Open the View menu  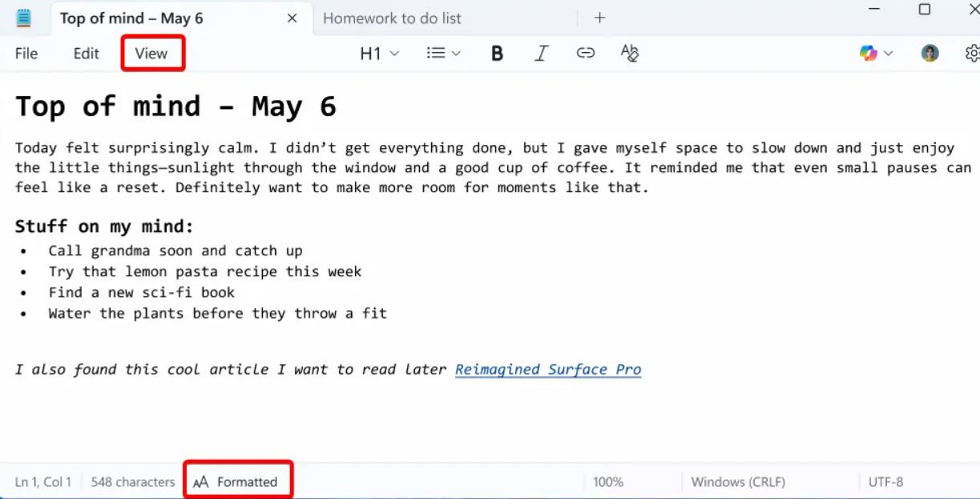(151, 54)
